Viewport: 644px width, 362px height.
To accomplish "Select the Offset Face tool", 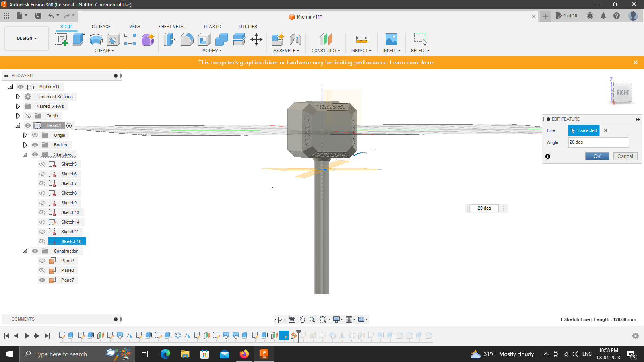I will [x=239, y=39].
